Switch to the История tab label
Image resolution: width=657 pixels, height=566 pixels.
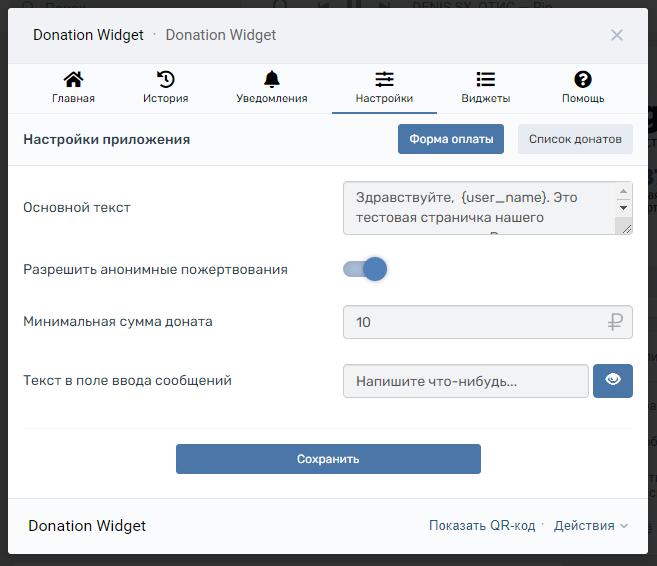coord(165,99)
